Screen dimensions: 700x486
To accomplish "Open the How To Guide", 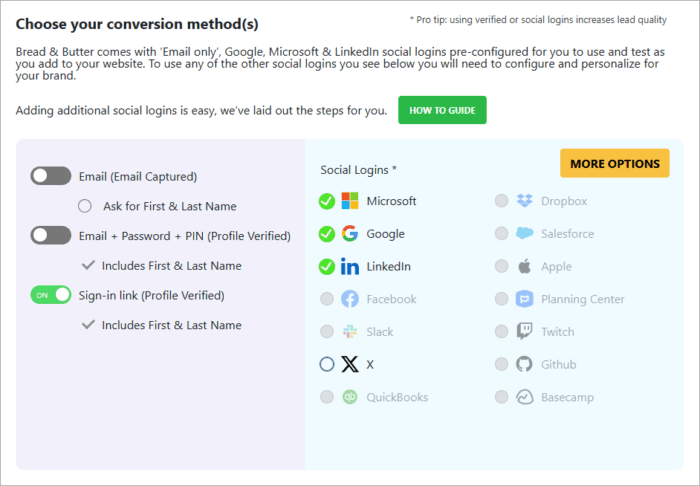I will [442, 110].
